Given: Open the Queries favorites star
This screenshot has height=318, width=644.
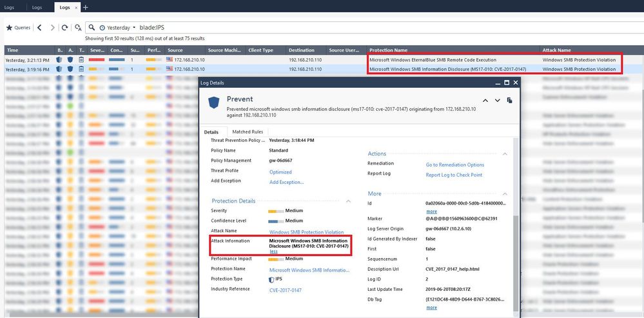Looking at the screenshot, I should 9,28.
